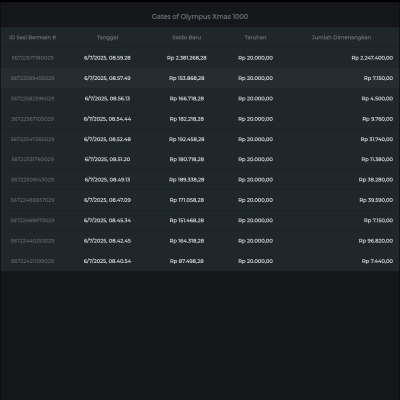The height and width of the screenshot is (400, 400).
Task: Click the winnings amount Rp 7.440,00
Action: tap(377, 261)
